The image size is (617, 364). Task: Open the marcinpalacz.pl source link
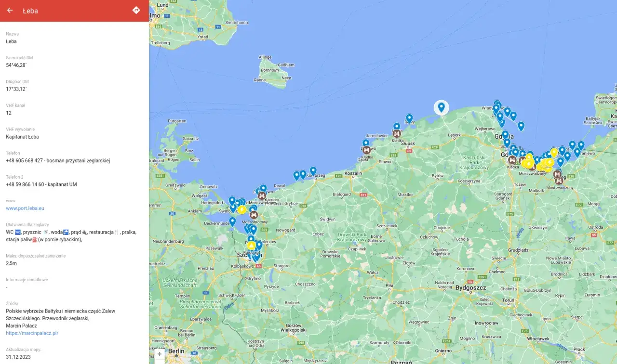[x=32, y=333]
